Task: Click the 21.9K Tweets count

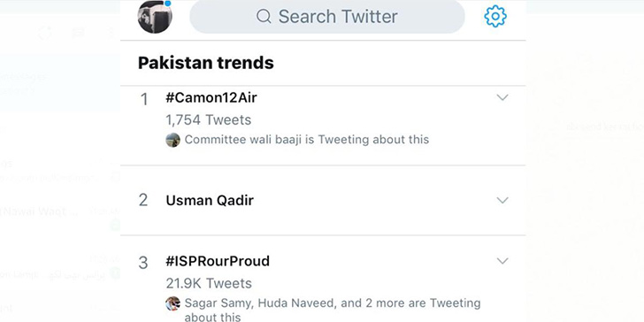Action: (x=209, y=283)
